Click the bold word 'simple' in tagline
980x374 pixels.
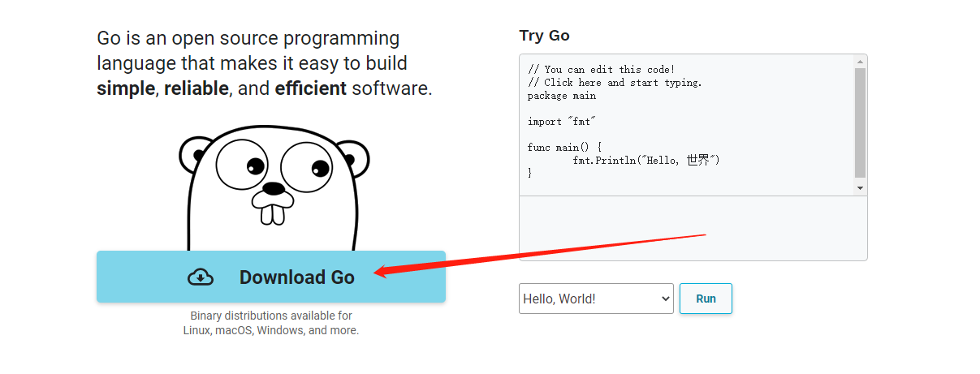126,88
